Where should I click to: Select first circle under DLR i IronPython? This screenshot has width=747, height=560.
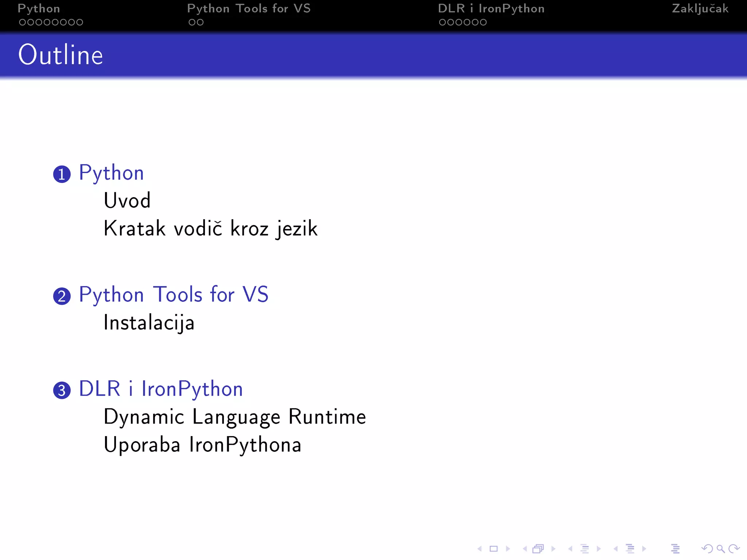click(x=442, y=23)
